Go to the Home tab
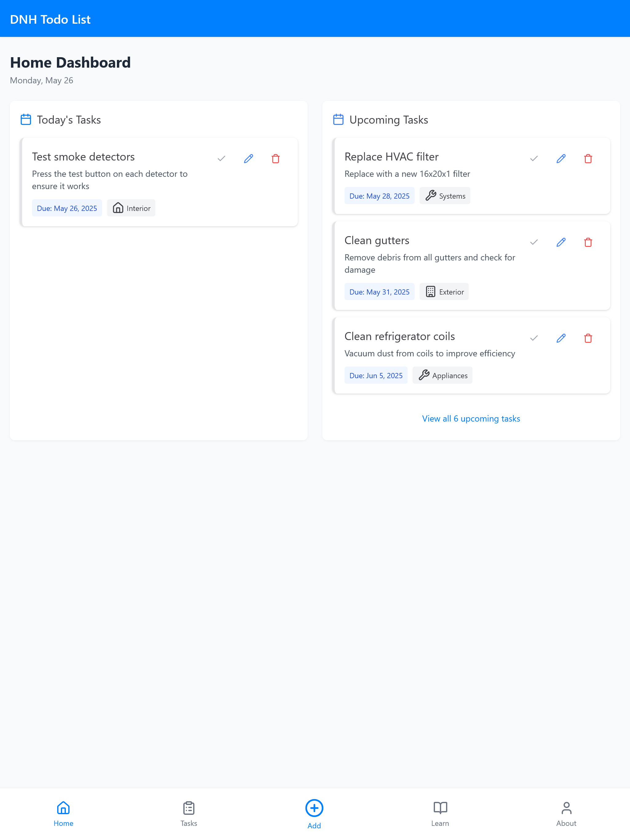 (x=63, y=814)
